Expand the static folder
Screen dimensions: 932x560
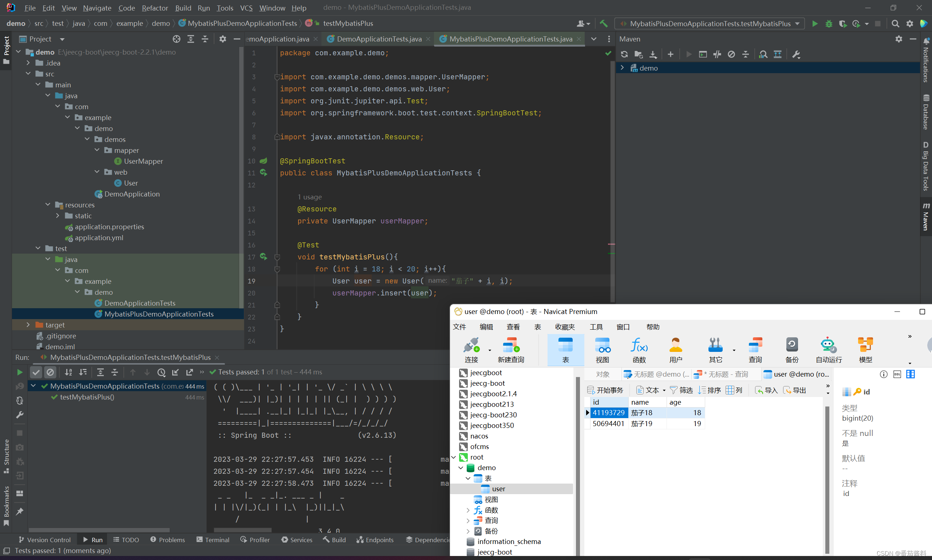point(58,216)
